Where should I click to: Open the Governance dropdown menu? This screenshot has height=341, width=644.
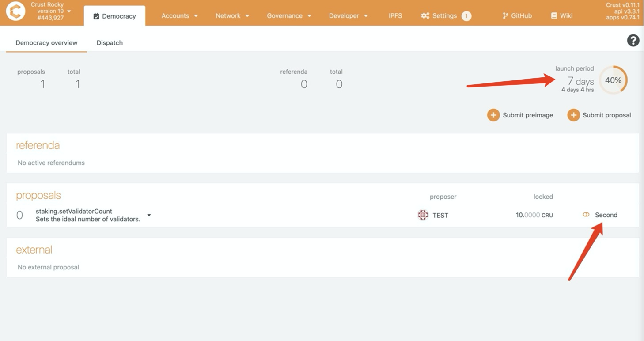point(289,16)
